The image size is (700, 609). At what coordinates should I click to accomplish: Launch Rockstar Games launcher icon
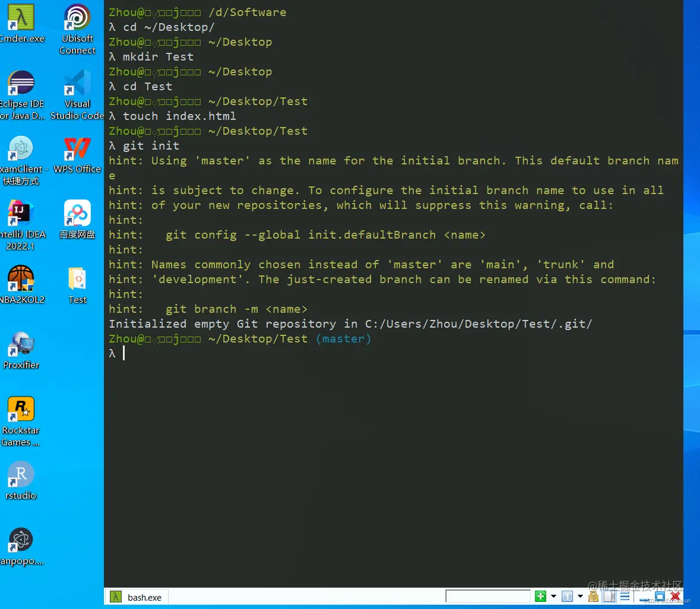click(x=21, y=421)
